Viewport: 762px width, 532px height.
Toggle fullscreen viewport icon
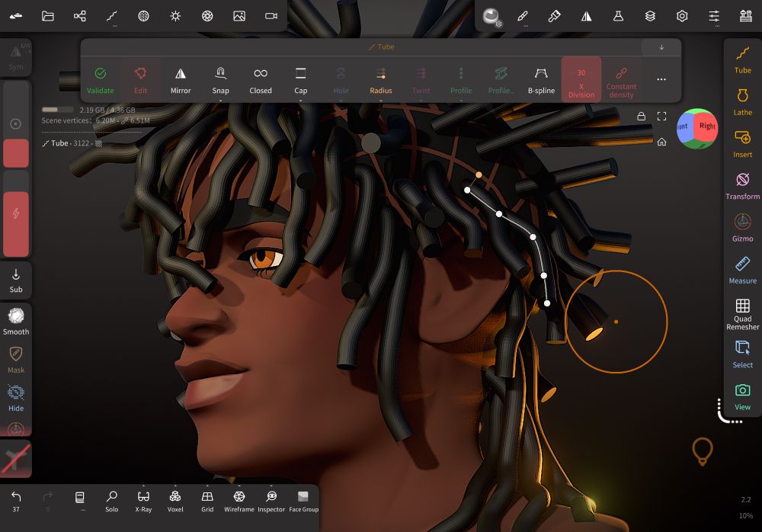[x=661, y=116]
